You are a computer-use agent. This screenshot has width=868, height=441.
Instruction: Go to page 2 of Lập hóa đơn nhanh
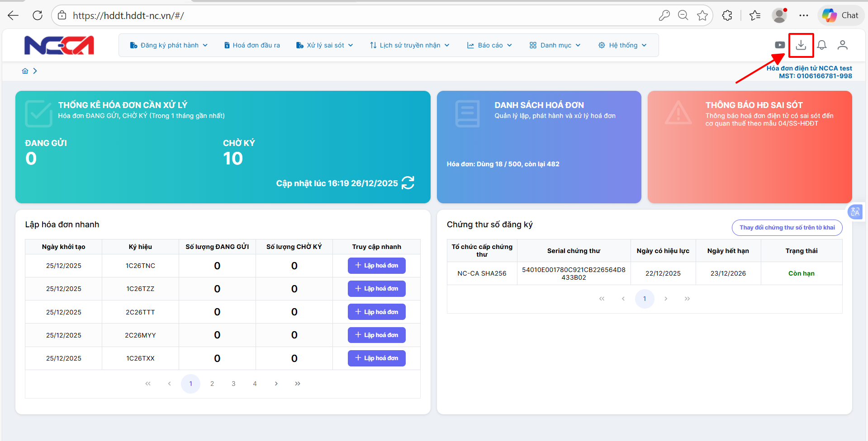tap(212, 383)
